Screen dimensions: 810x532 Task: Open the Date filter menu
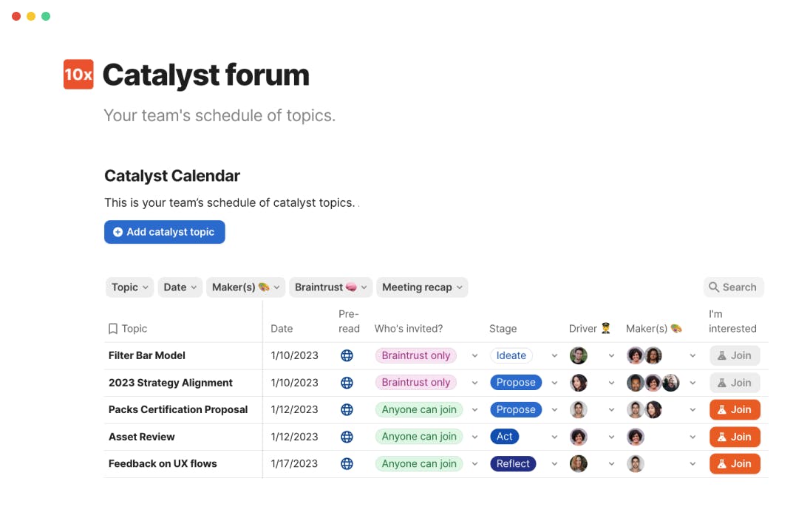[180, 287]
